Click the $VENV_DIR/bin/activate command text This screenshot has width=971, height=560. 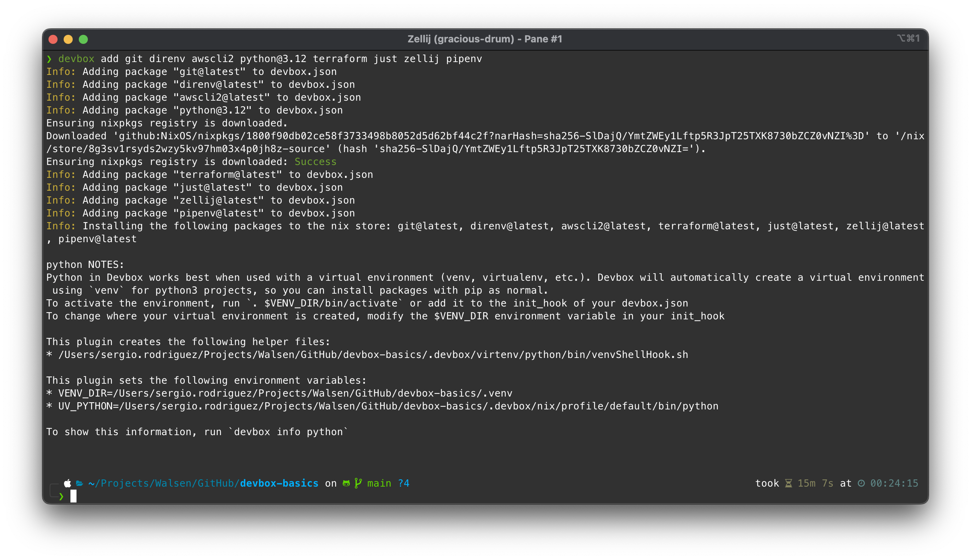coord(331,303)
